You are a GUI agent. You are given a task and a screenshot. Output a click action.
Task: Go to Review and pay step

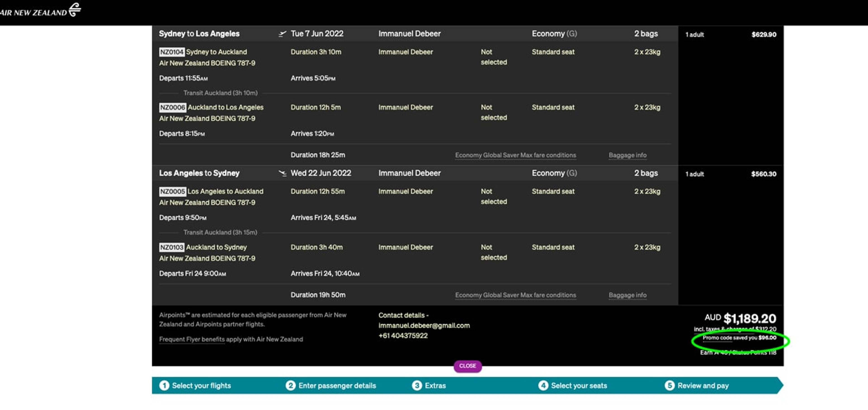point(696,385)
